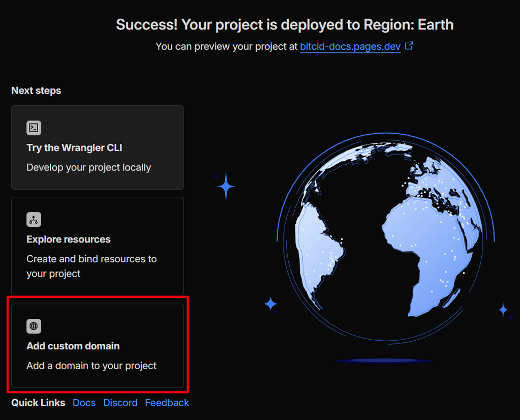Select the "Try the Wrangler CLI" title
This screenshot has height=420, width=520.
74,148
